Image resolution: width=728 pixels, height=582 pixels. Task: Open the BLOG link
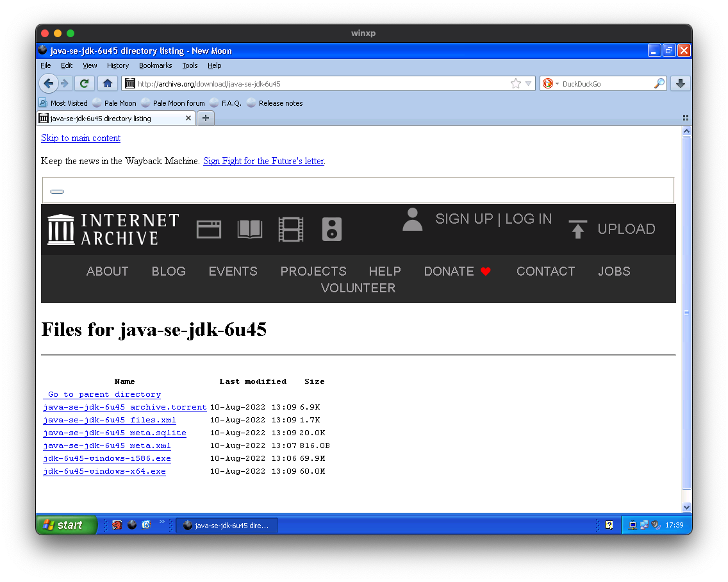[x=169, y=271]
